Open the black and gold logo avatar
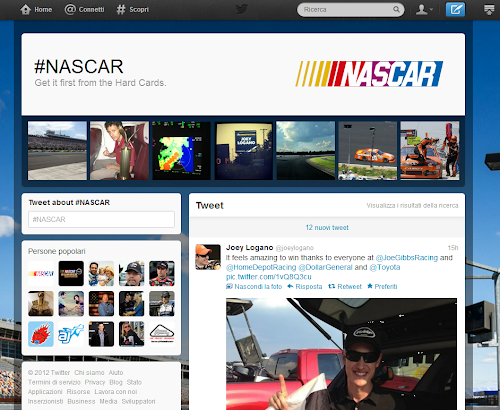The height and width of the screenshot is (410, 500). coord(71,274)
